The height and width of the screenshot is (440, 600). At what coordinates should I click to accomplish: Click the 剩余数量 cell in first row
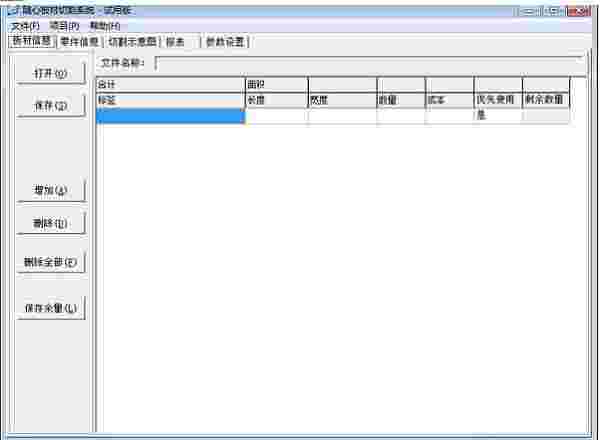click(x=546, y=116)
